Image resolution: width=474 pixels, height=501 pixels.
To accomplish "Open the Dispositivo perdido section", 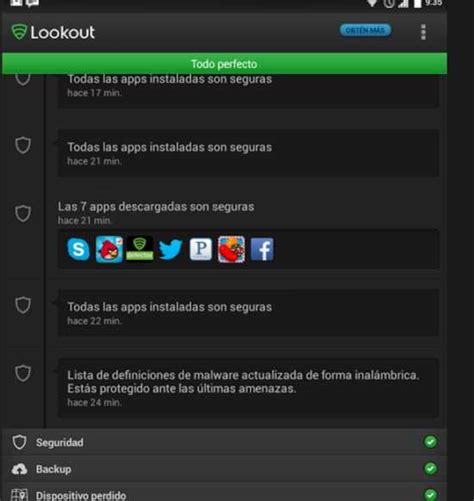I will 224,493.
